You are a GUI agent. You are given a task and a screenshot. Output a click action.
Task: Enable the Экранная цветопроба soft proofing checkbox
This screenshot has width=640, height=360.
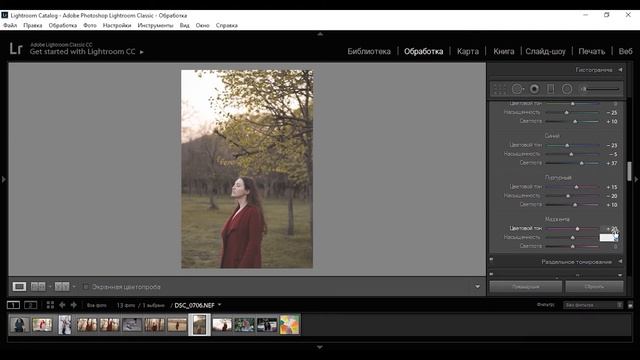click(86, 287)
